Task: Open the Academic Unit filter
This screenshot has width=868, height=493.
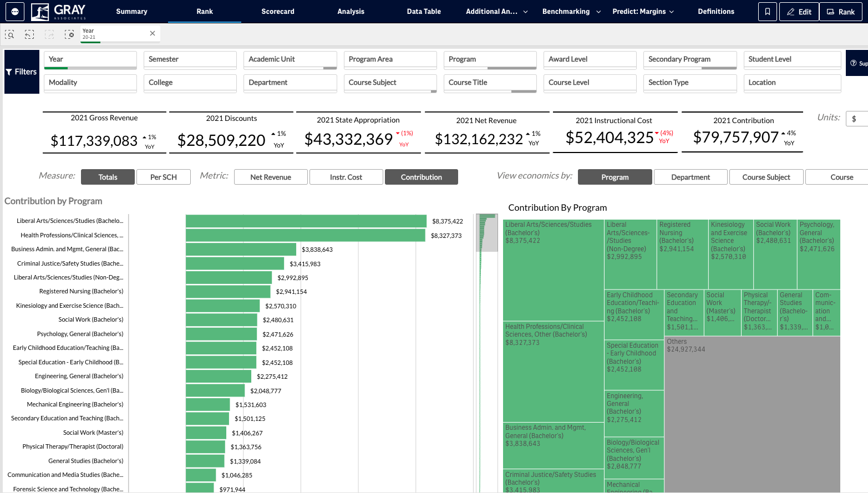Action: coord(290,60)
